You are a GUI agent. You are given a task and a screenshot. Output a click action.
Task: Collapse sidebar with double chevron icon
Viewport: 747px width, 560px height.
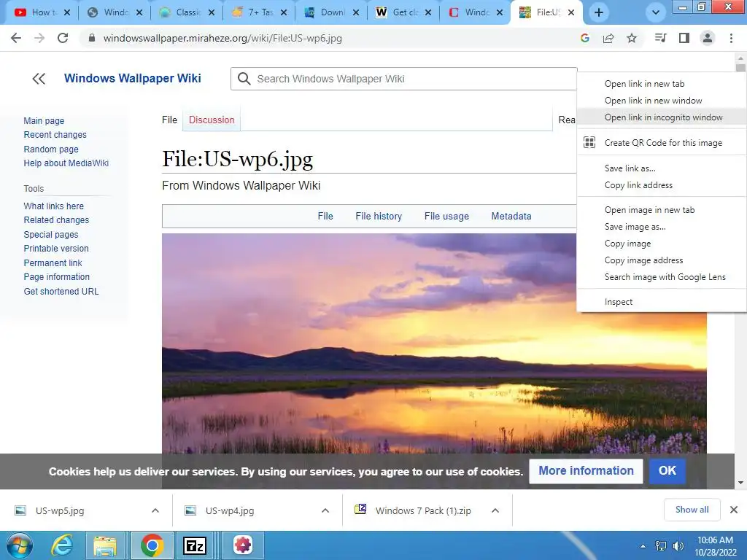[x=39, y=79]
